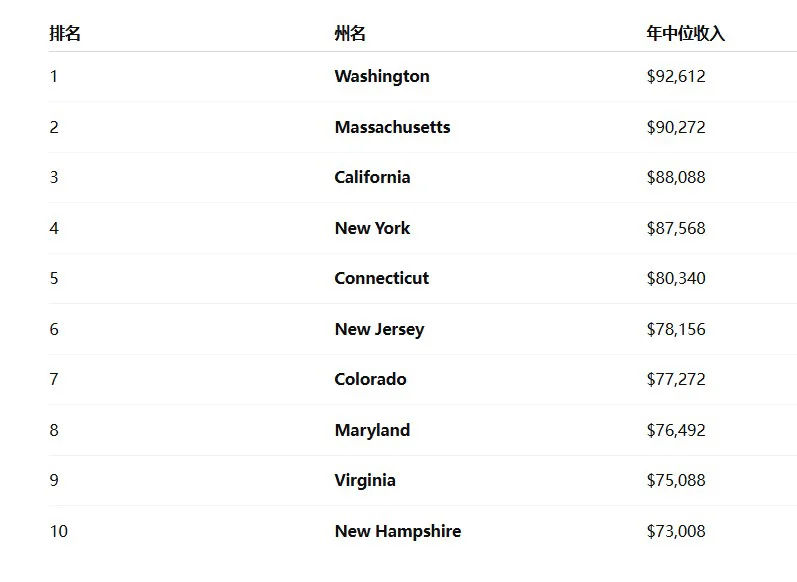The height and width of the screenshot is (582, 797).
Task: Click the 州名 column header
Action: (x=350, y=34)
